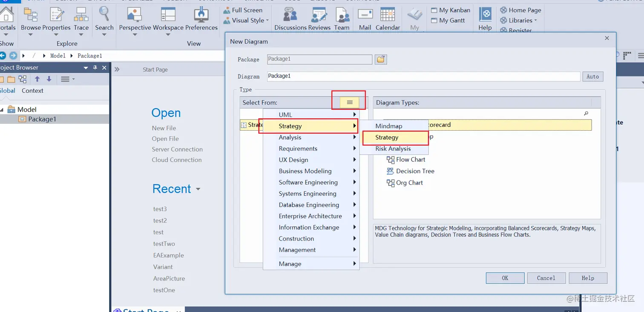Open the UML perspective submenu
Screen dimensions: 644x312
pyautogui.click(x=311, y=115)
